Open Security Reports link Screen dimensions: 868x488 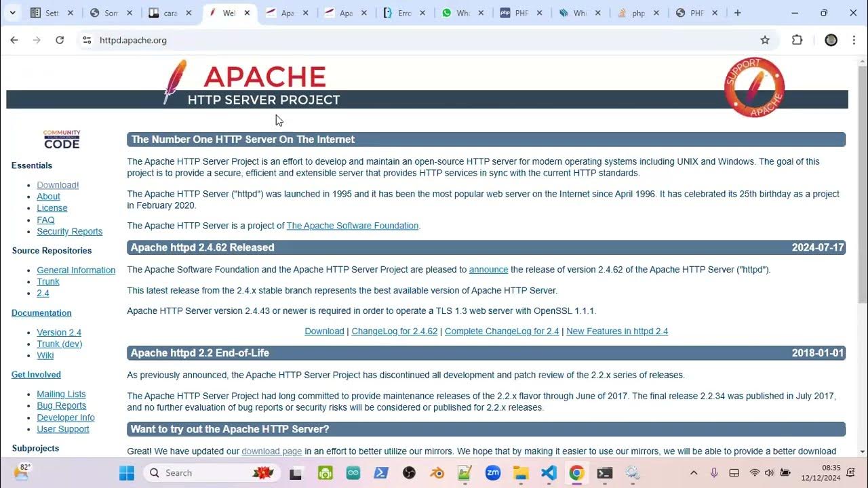(70, 231)
